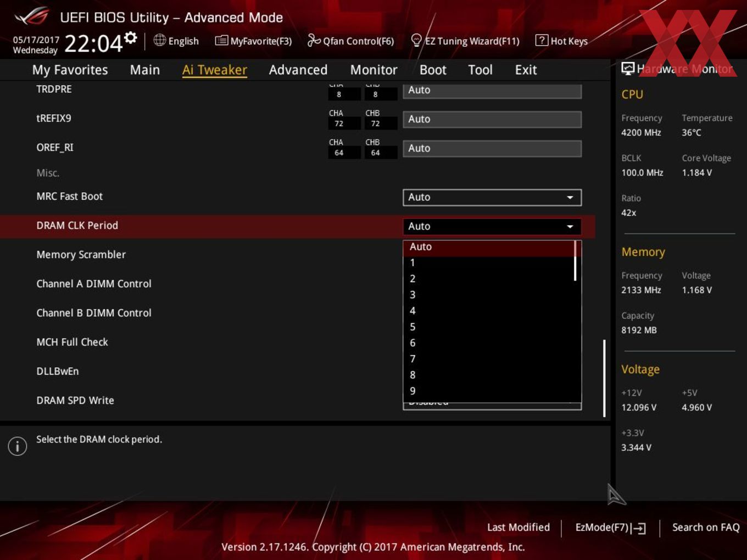This screenshot has height=560, width=747.
Task: Open Search on FAQ link
Action: point(706,527)
